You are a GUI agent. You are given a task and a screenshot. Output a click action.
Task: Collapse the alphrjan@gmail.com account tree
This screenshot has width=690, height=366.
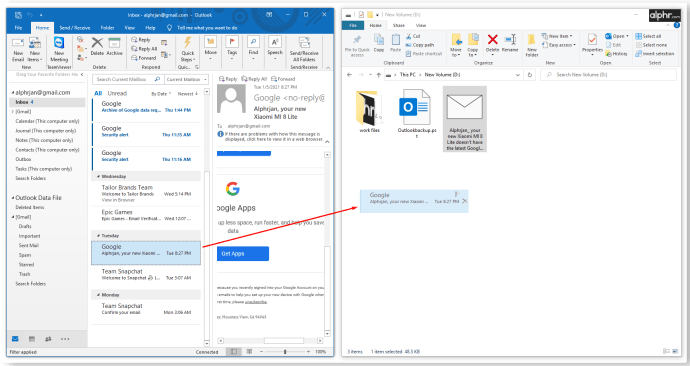point(13,93)
